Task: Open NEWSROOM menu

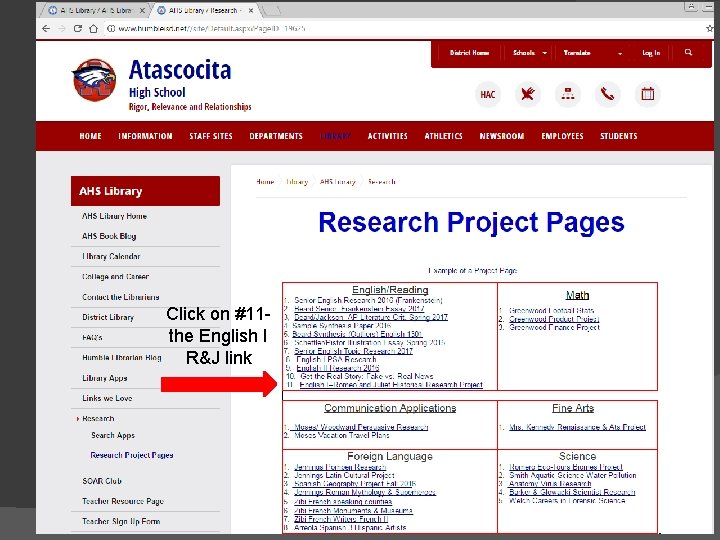Action: (502, 136)
